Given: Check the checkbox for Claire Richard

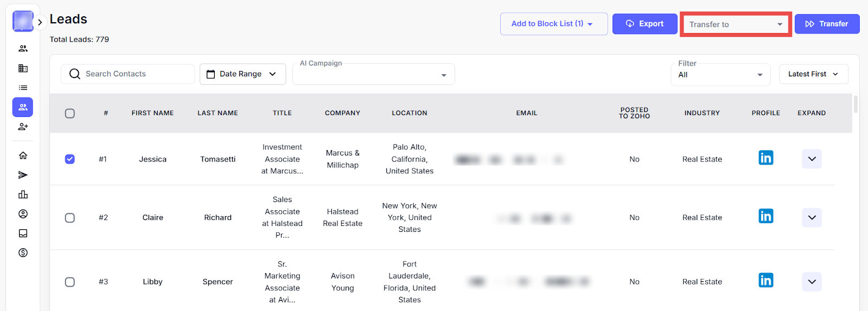Looking at the screenshot, I should point(70,218).
